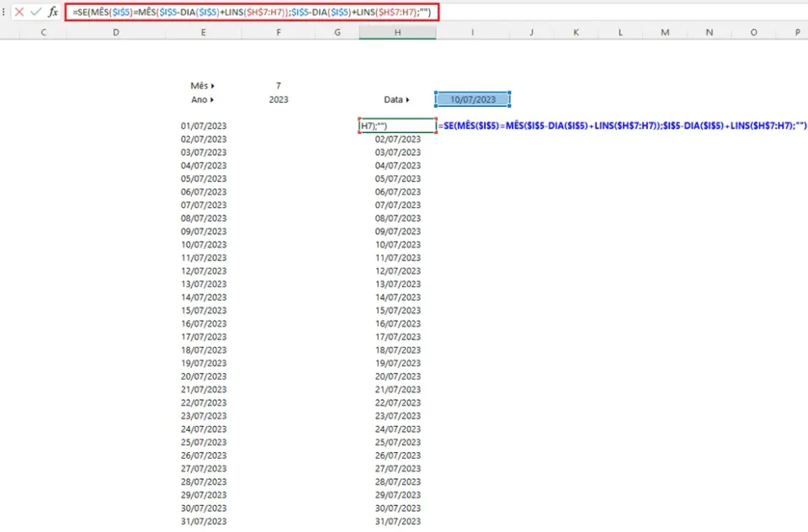Select column M header
This screenshot has width=808, height=532.
click(x=665, y=33)
